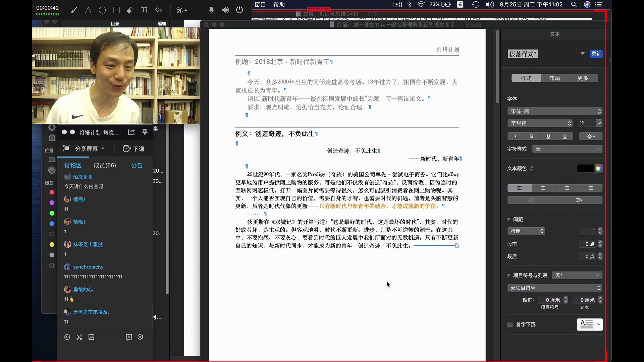This screenshot has height=362, width=644.
Task: Click the 更新 update paragraph style button
Action: click(x=597, y=54)
